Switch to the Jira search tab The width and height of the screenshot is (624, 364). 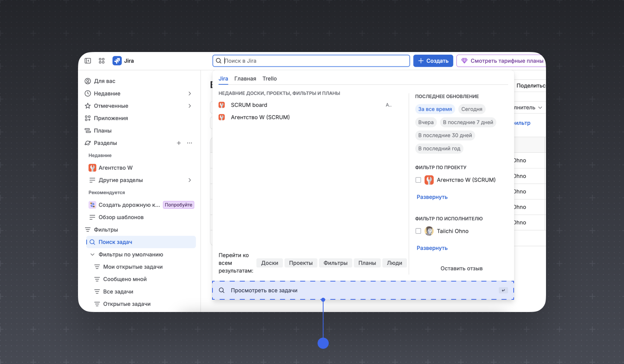click(223, 79)
